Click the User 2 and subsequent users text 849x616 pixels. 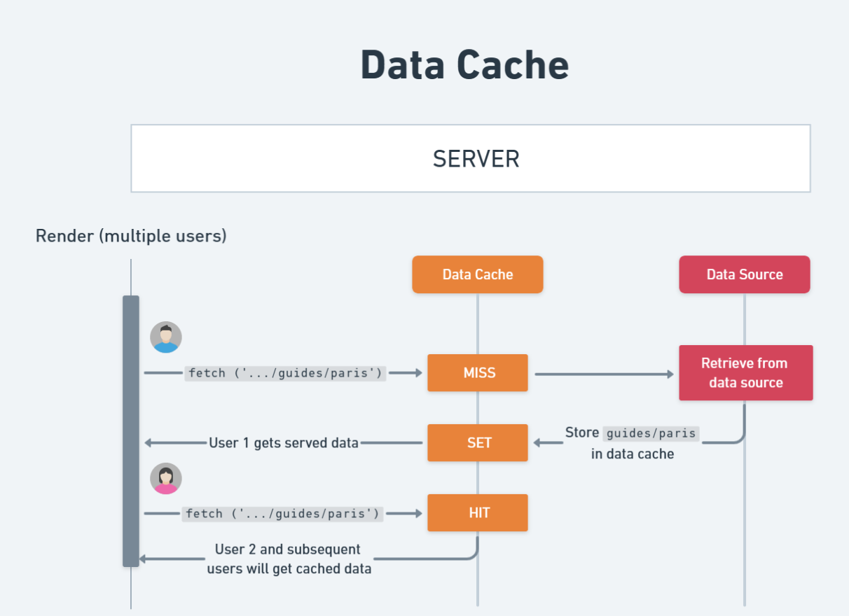[x=289, y=559]
